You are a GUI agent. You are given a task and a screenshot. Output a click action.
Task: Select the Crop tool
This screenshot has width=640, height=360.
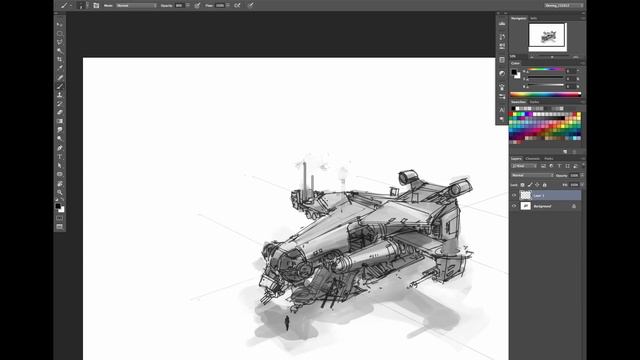point(60,60)
